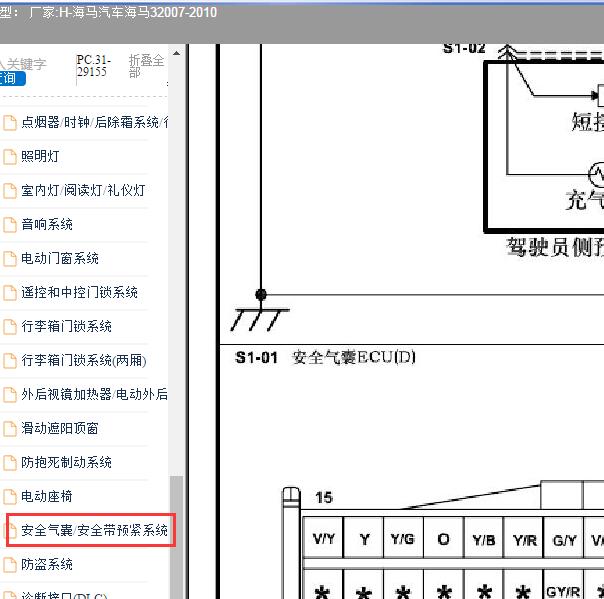Click the sidebar scrollbar up arrow
This screenshot has width=604, height=599.
click(x=176, y=53)
